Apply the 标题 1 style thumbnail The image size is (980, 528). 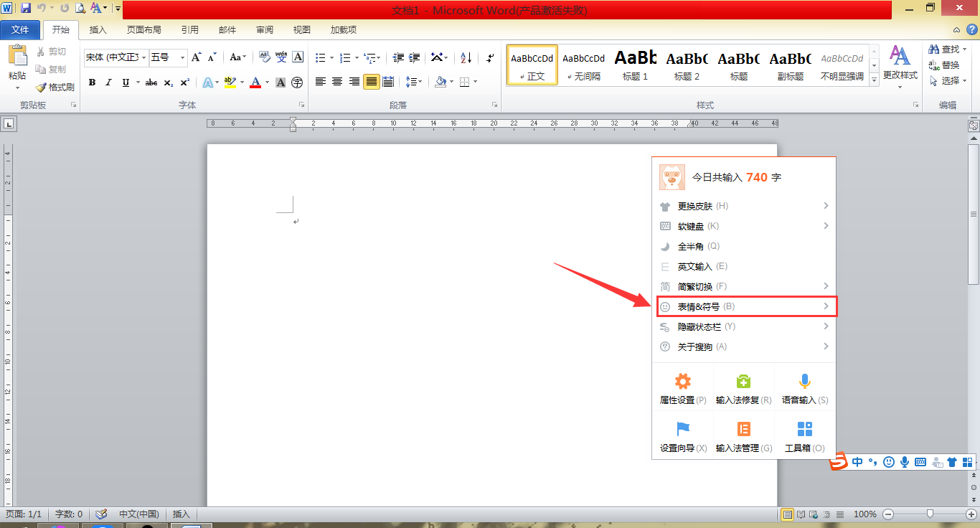click(636, 65)
